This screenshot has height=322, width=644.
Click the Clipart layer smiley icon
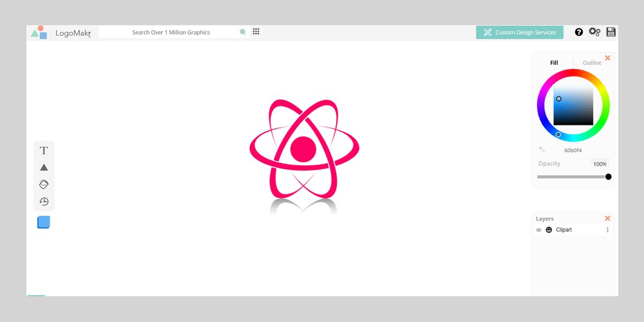coord(549,230)
